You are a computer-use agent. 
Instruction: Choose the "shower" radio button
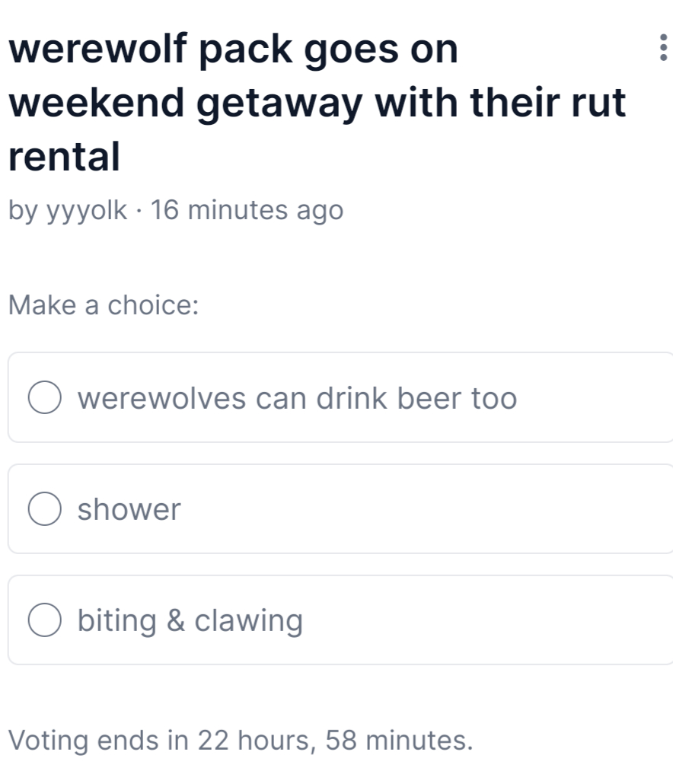click(x=46, y=509)
